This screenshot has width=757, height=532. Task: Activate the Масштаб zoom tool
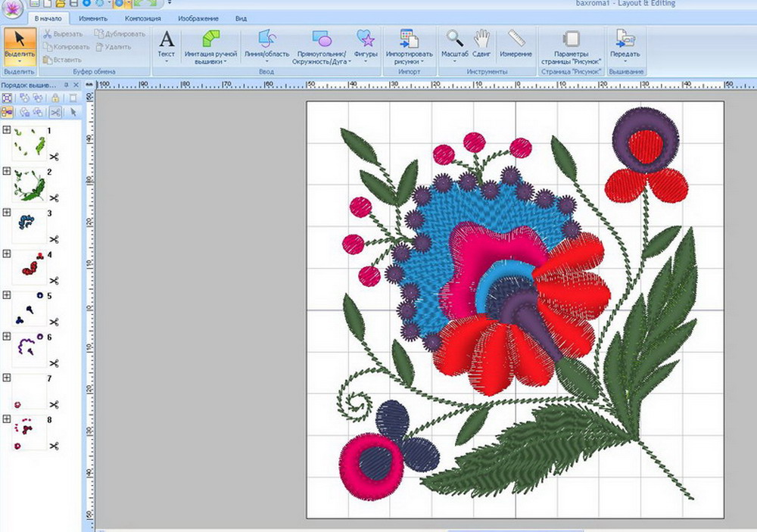[454, 45]
